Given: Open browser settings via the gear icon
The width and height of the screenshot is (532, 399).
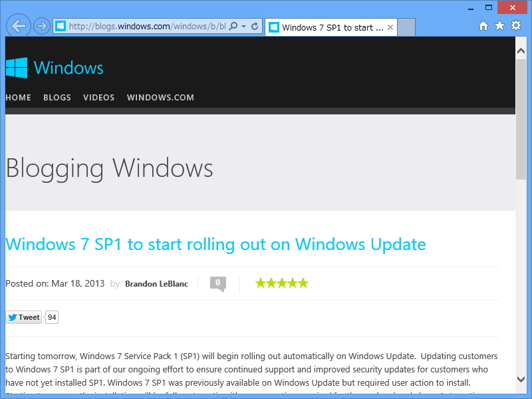Looking at the screenshot, I should [516, 25].
